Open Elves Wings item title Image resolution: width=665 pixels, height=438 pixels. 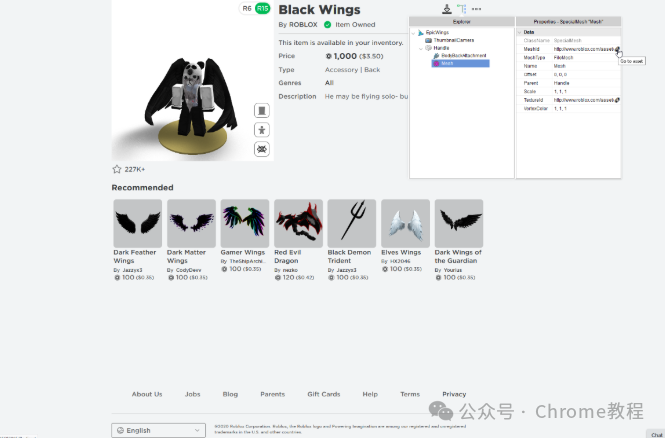[401, 252]
